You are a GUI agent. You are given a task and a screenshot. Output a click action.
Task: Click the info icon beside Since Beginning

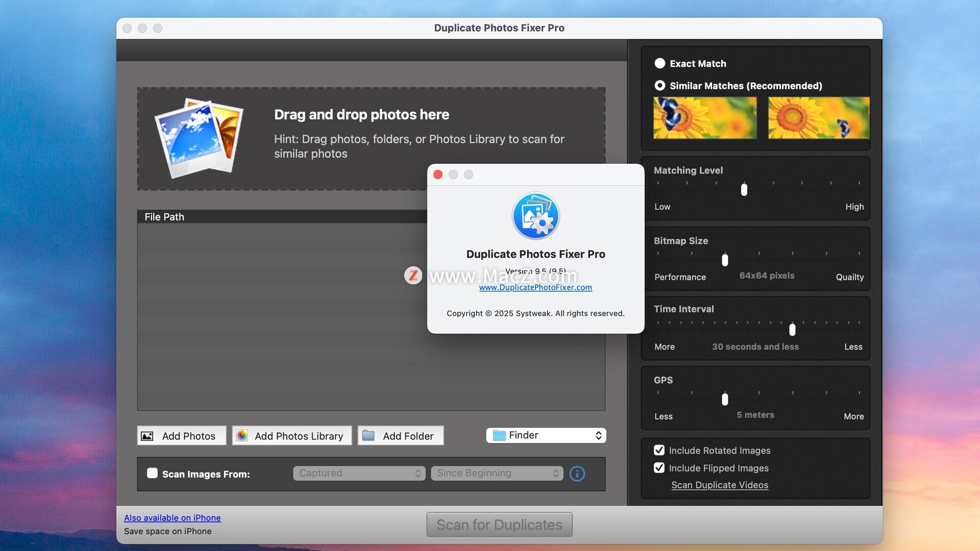(x=577, y=473)
